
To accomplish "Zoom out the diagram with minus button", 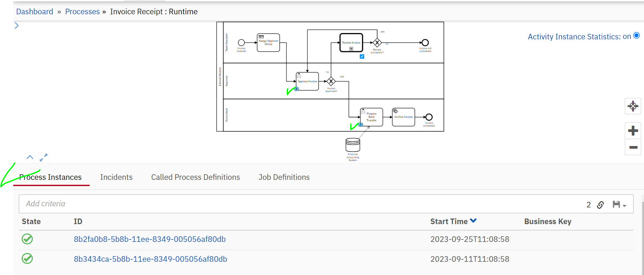I will coord(633,147).
